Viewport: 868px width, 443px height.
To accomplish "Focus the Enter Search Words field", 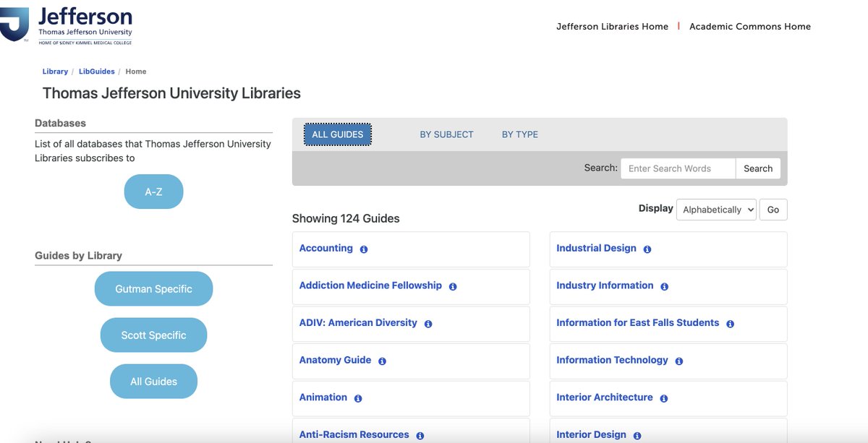I will 678,168.
